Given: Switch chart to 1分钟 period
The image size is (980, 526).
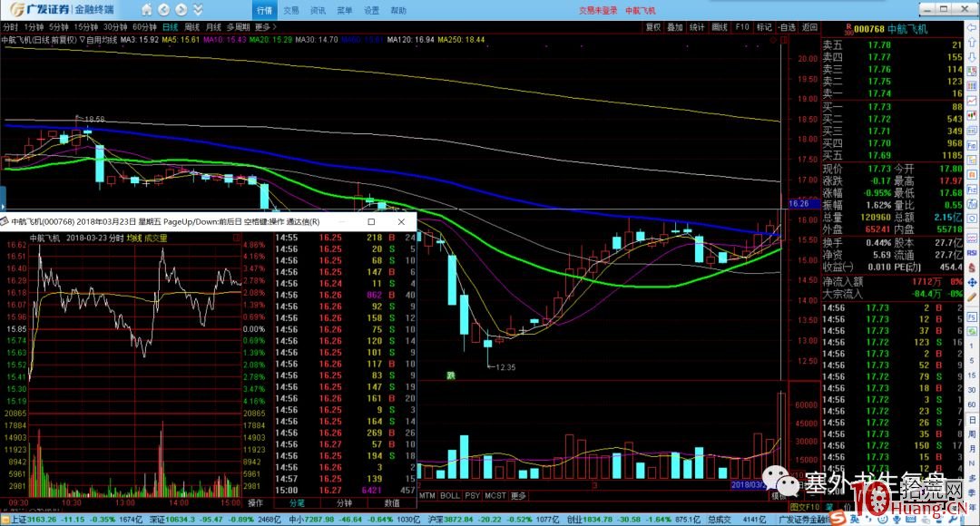Looking at the screenshot, I should point(34,27).
